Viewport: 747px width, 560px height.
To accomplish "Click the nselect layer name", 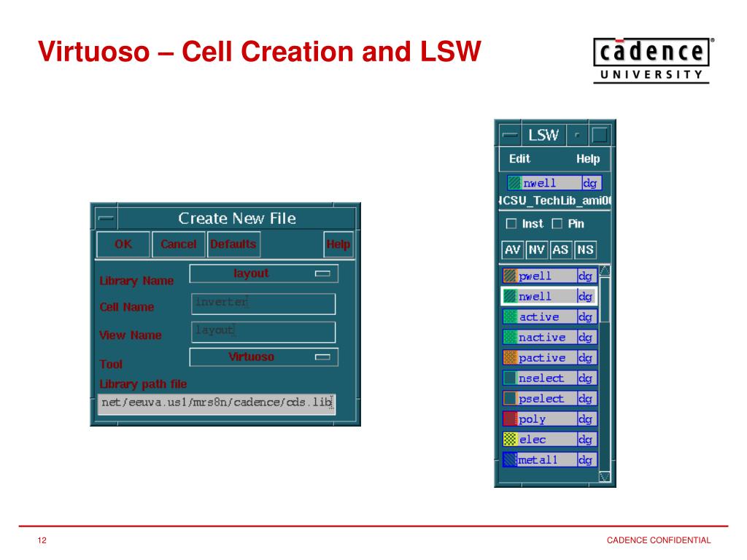I will [541, 378].
